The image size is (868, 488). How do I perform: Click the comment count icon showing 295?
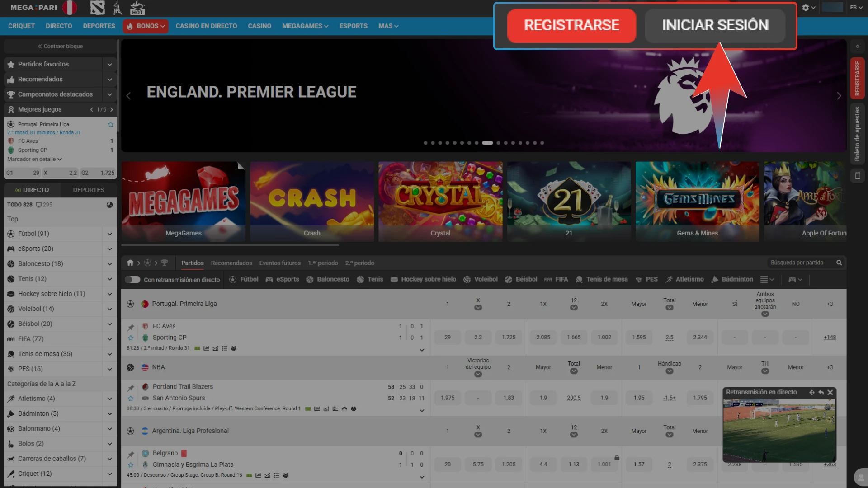click(x=44, y=205)
